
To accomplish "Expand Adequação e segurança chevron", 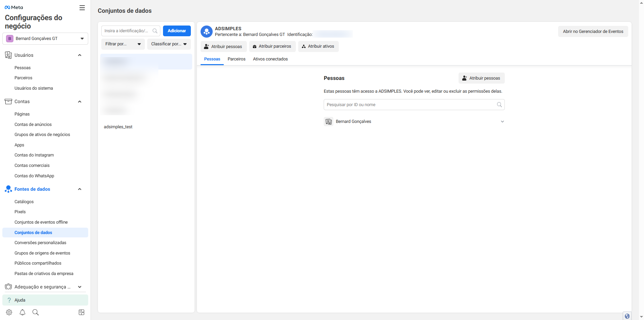I will tap(79, 287).
